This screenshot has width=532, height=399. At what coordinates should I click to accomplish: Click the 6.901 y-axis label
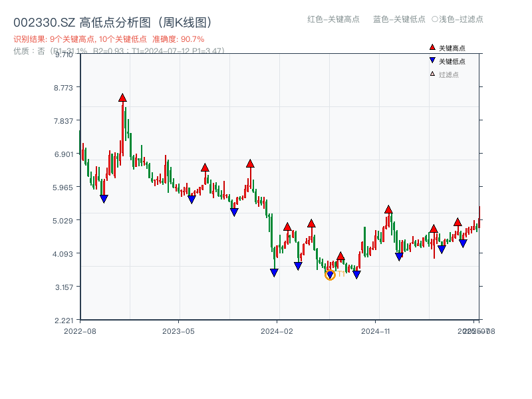tap(63, 154)
